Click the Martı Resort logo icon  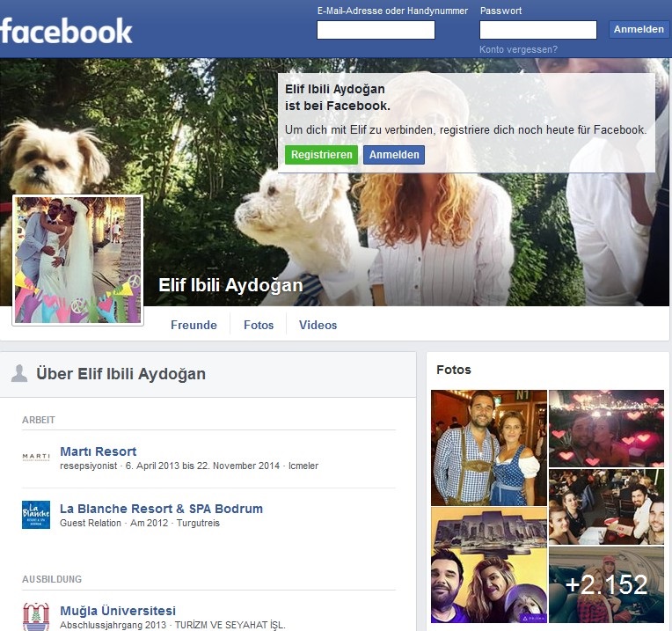[36, 458]
